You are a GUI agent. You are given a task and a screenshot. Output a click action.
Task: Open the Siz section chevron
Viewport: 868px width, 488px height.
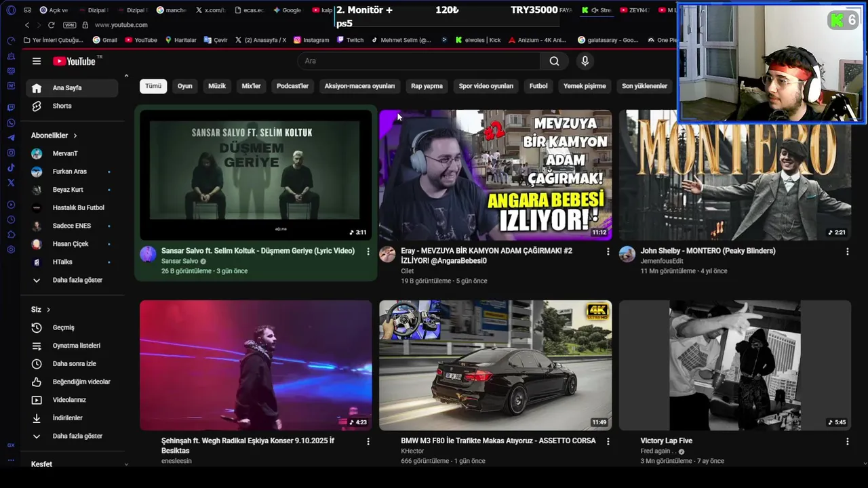tap(48, 310)
